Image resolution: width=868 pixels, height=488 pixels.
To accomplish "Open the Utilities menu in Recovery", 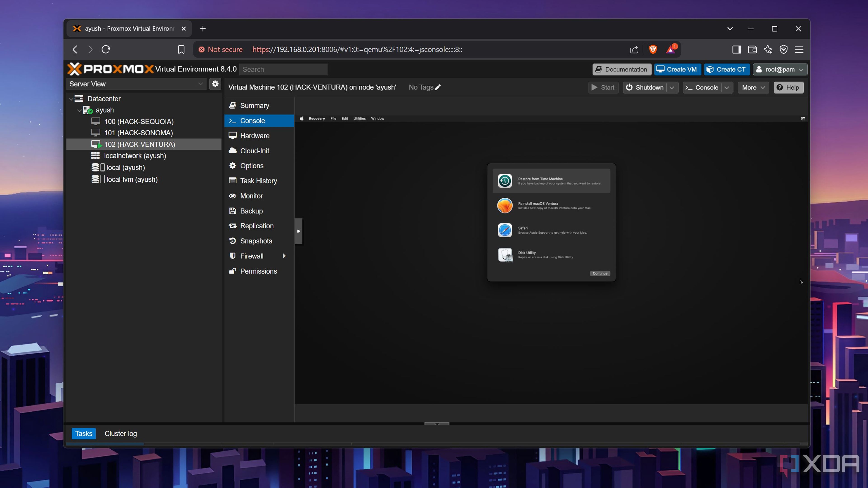I will pos(359,119).
